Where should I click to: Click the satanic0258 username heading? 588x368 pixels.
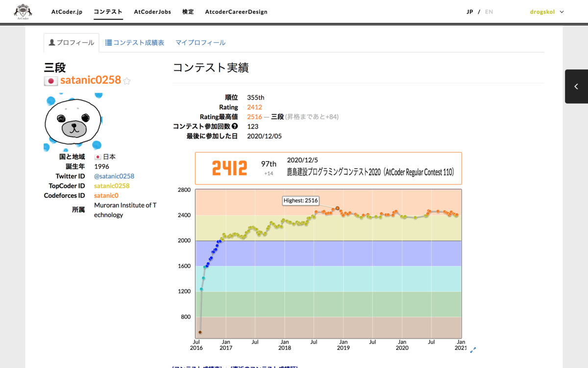pyautogui.click(x=90, y=80)
